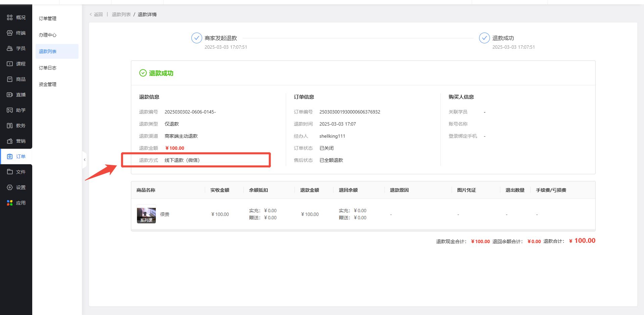This screenshot has width=644, height=315.
Task: Open the 商品 products sidebar icon
Action: pyautogui.click(x=10, y=79)
